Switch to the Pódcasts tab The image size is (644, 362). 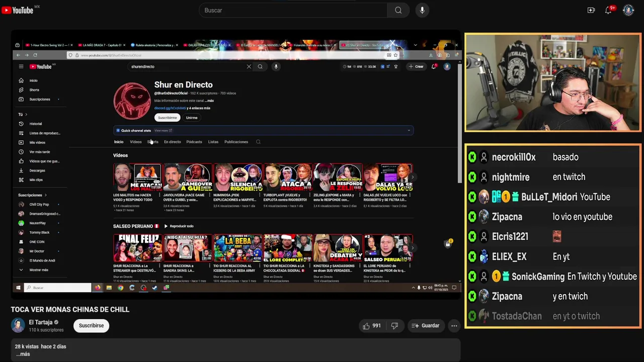tap(194, 142)
